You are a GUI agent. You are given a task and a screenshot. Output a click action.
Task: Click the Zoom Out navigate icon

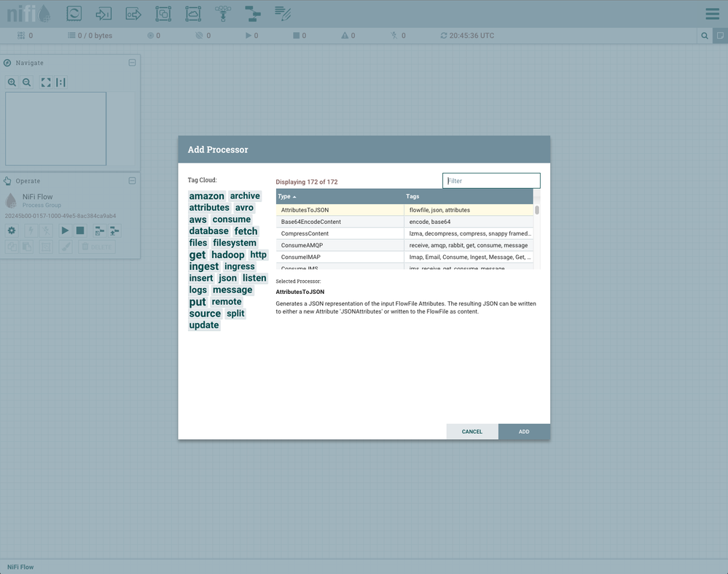pyautogui.click(x=27, y=82)
